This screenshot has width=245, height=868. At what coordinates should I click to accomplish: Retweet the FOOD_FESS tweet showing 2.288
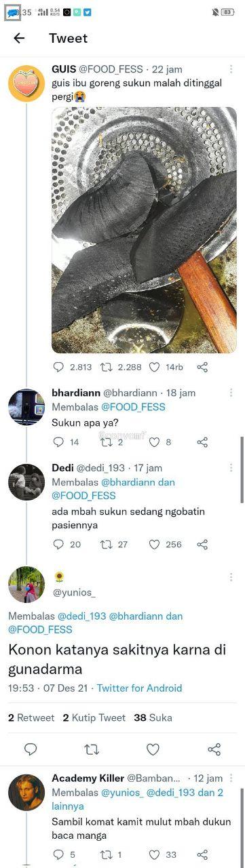[x=105, y=367]
